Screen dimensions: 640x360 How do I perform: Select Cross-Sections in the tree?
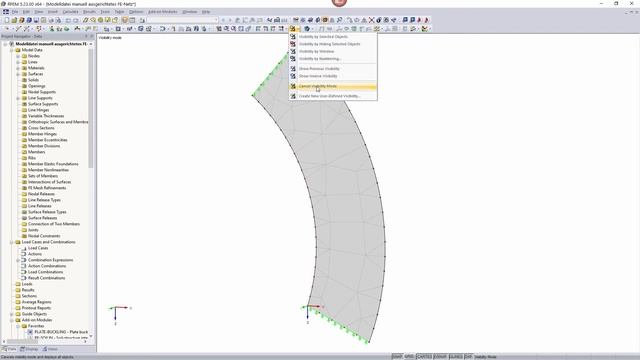point(41,128)
